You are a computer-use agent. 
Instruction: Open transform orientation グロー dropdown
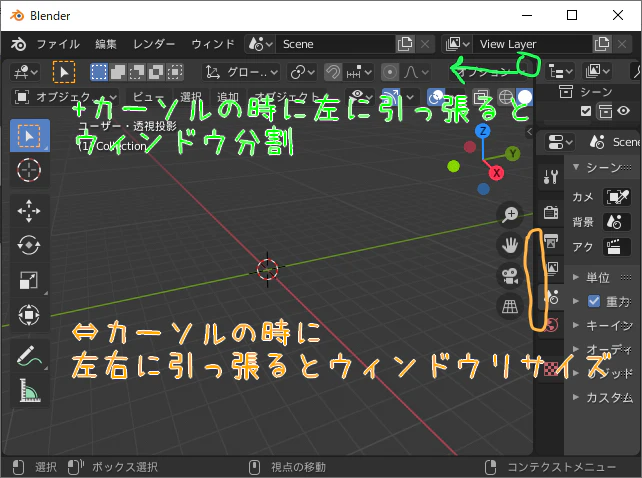[241, 73]
